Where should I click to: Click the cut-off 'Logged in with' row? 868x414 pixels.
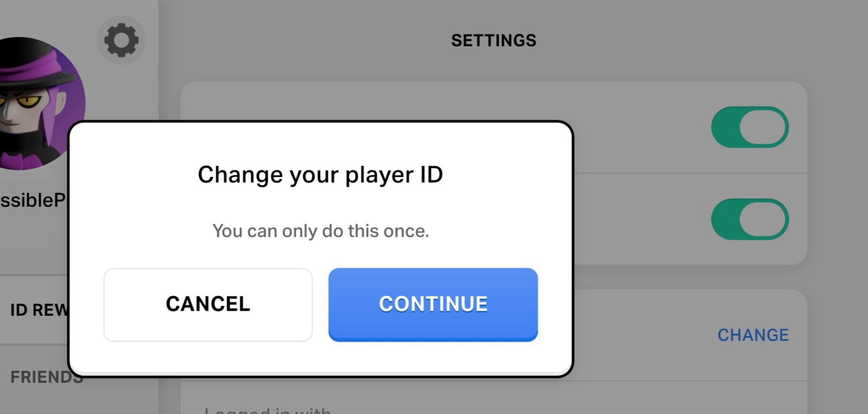coord(494,398)
